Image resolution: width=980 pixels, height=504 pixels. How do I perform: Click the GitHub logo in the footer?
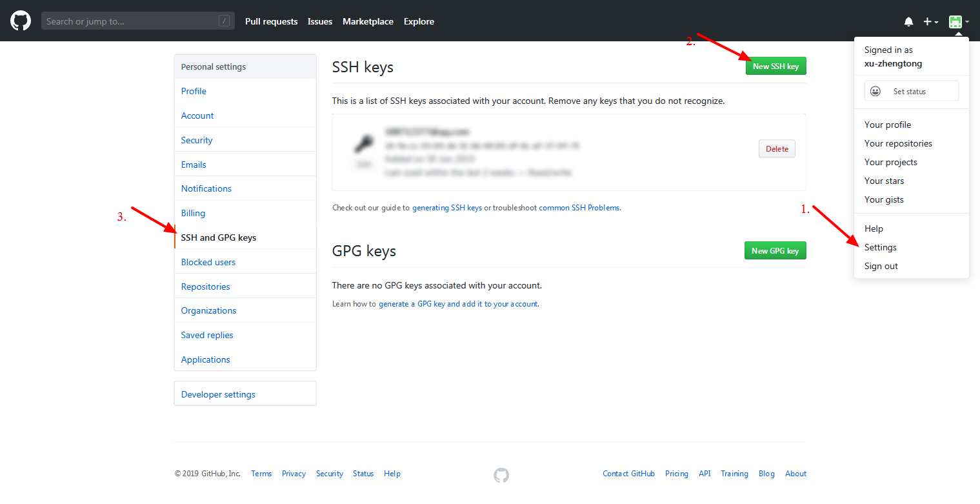click(x=501, y=476)
